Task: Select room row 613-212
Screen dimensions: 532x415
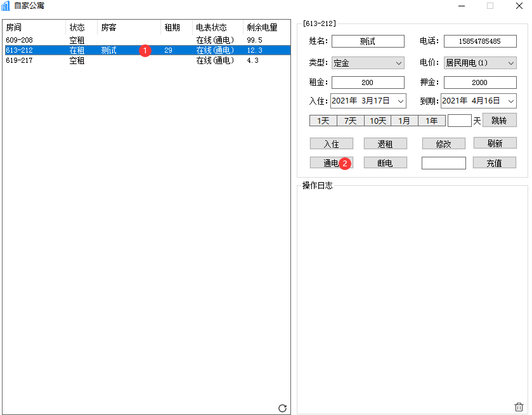Action: [148, 50]
